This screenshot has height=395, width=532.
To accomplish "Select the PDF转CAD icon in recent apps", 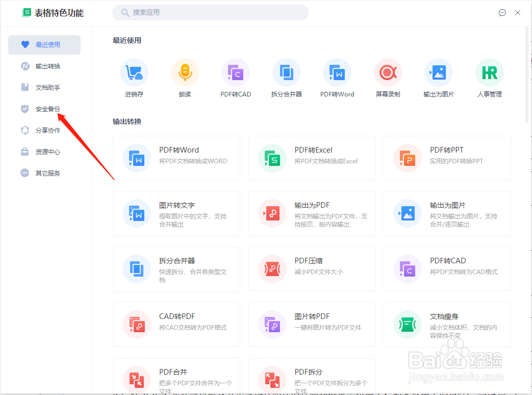I will (236, 72).
